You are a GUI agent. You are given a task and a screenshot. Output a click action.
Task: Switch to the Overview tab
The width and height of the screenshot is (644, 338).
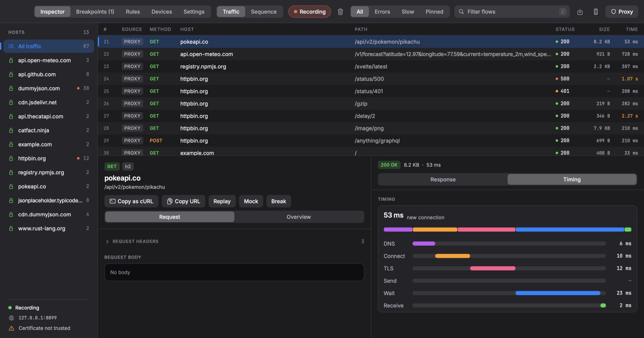pyautogui.click(x=299, y=217)
